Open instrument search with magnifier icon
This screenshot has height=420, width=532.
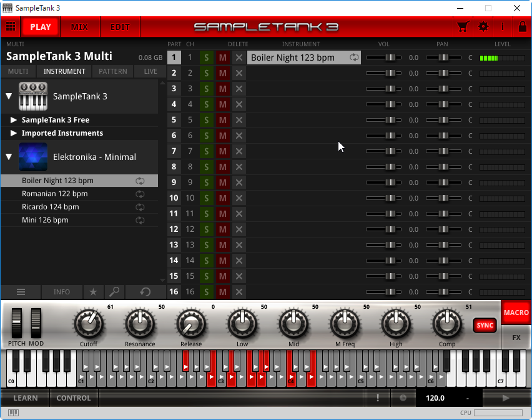pos(114,292)
